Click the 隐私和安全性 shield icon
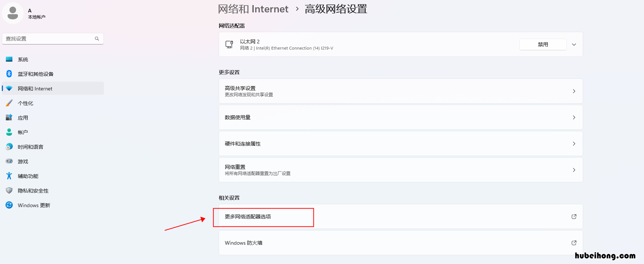The image size is (644, 264). click(x=9, y=190)
